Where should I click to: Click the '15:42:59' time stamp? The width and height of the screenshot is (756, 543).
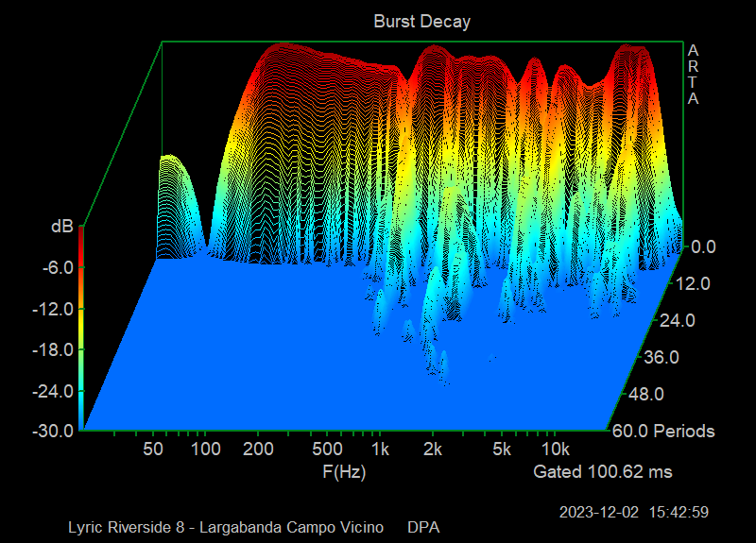[679, 512]
